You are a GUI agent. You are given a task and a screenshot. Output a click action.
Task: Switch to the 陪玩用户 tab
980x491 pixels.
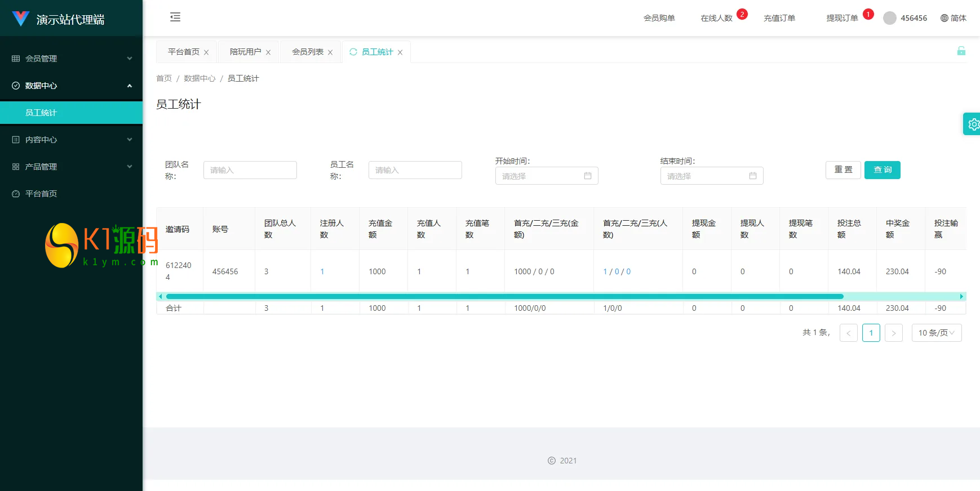tap(246, 52)
